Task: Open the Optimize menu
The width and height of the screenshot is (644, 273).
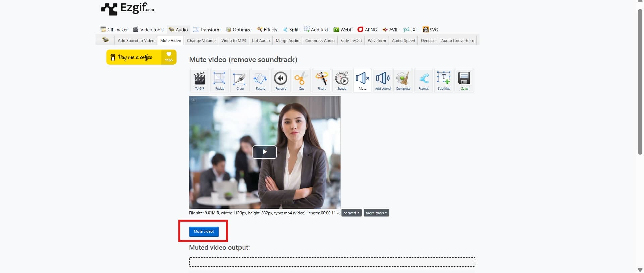Action: 238,30
